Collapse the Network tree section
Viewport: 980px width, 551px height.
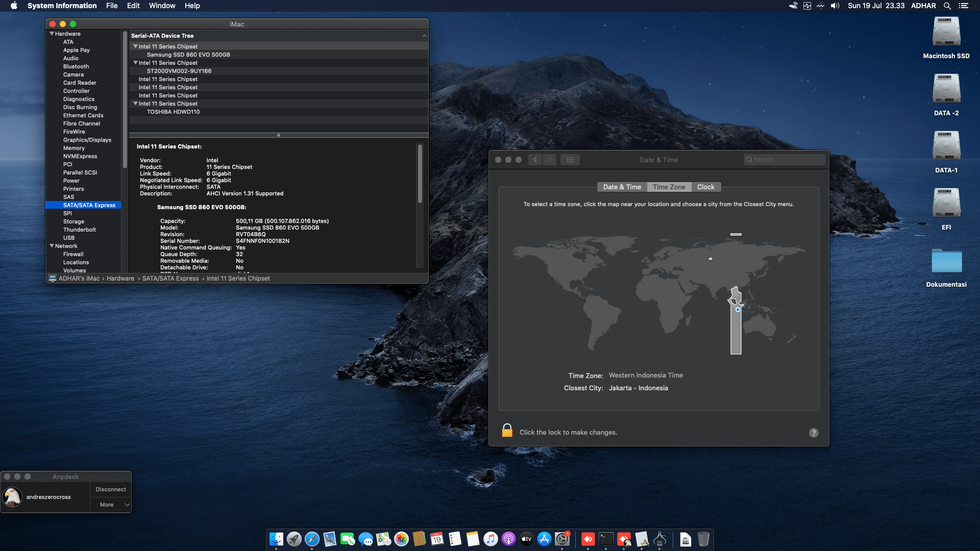[52, 246]
